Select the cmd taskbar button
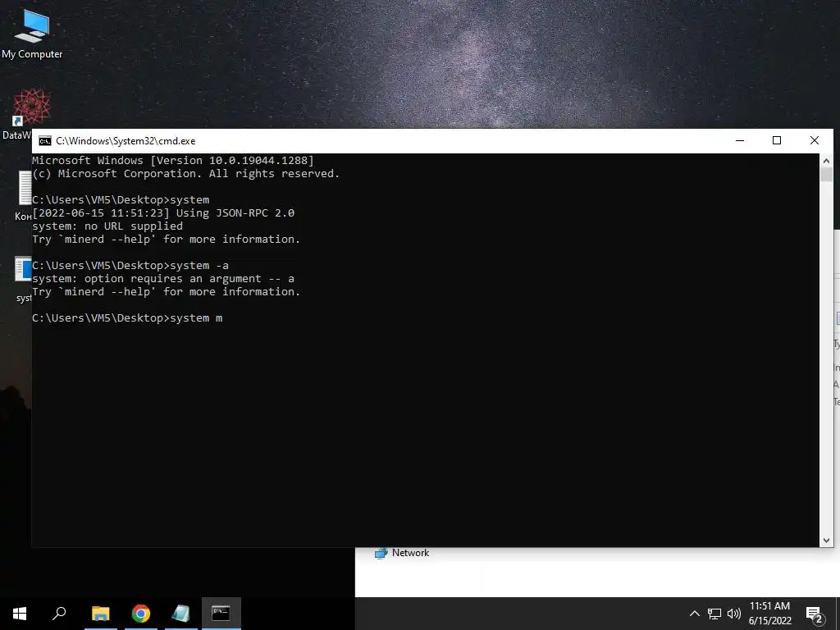The height and width of the screenshot is (630, 840). click(x=221, y=614)
